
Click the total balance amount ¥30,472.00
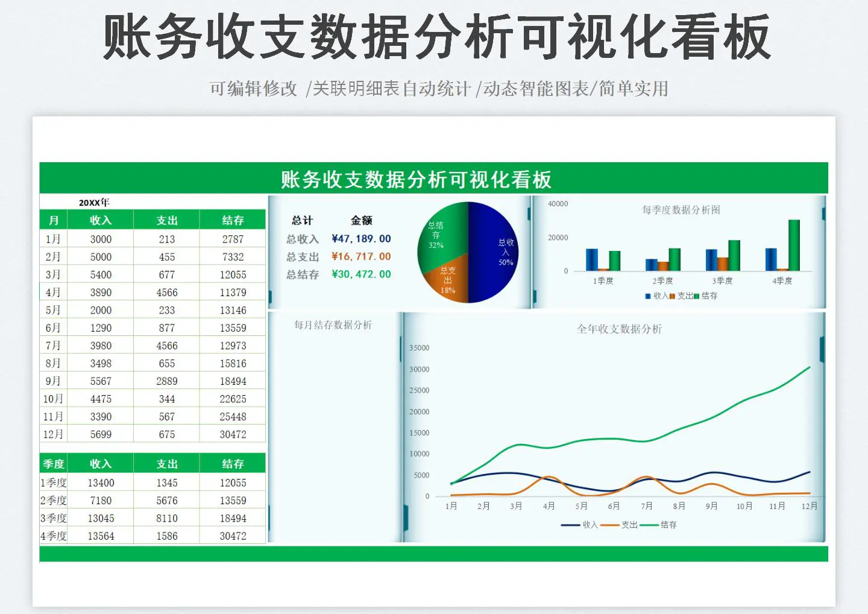point(361,274)
